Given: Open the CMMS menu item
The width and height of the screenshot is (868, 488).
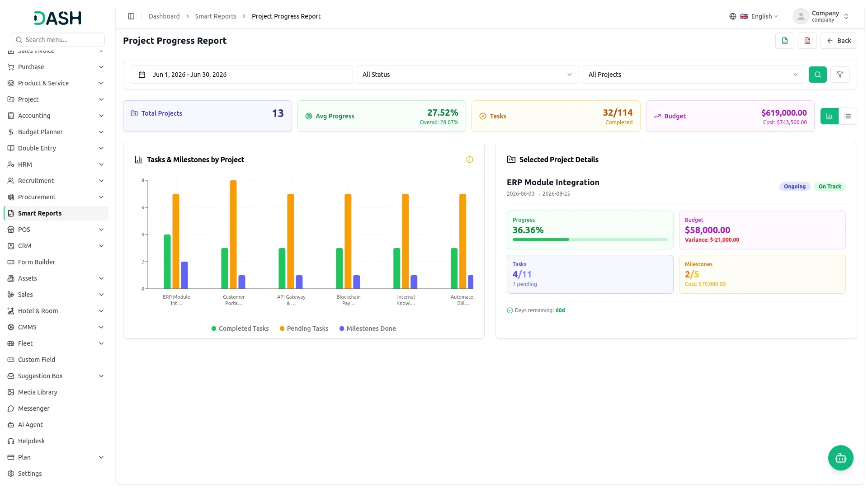Looking at the screenshot, I should coord(56,327).
